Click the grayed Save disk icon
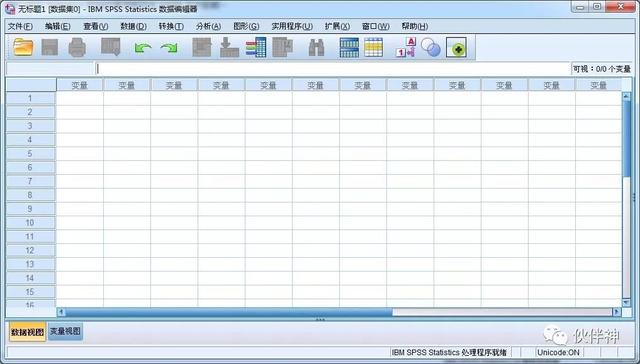 [50, 47]
